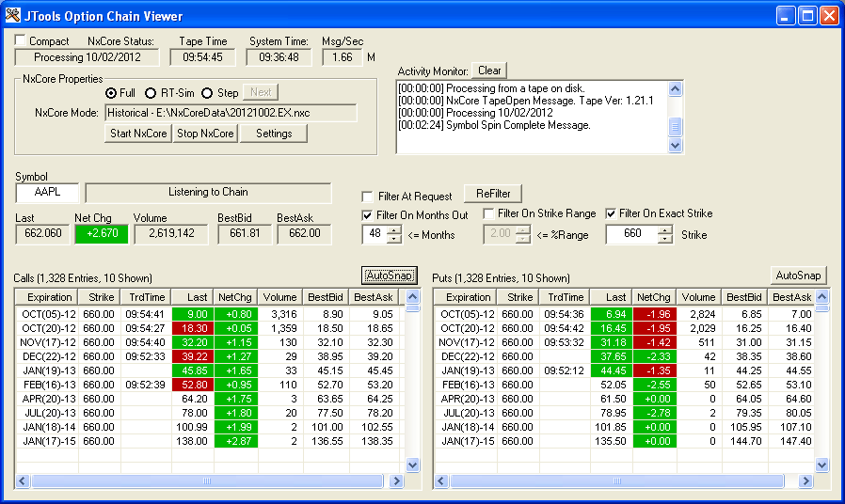
Task: Click the AAPL symbol input field
Action: [47, 192]
